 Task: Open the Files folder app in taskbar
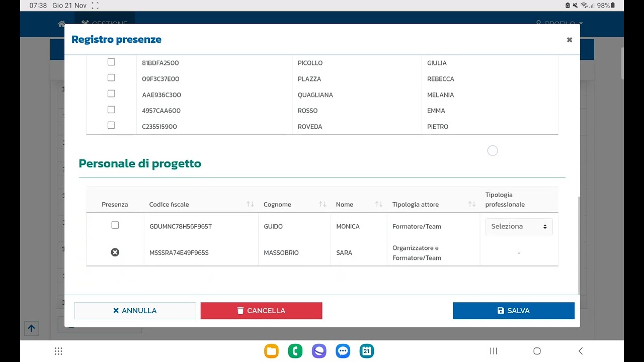click(271, 351)
